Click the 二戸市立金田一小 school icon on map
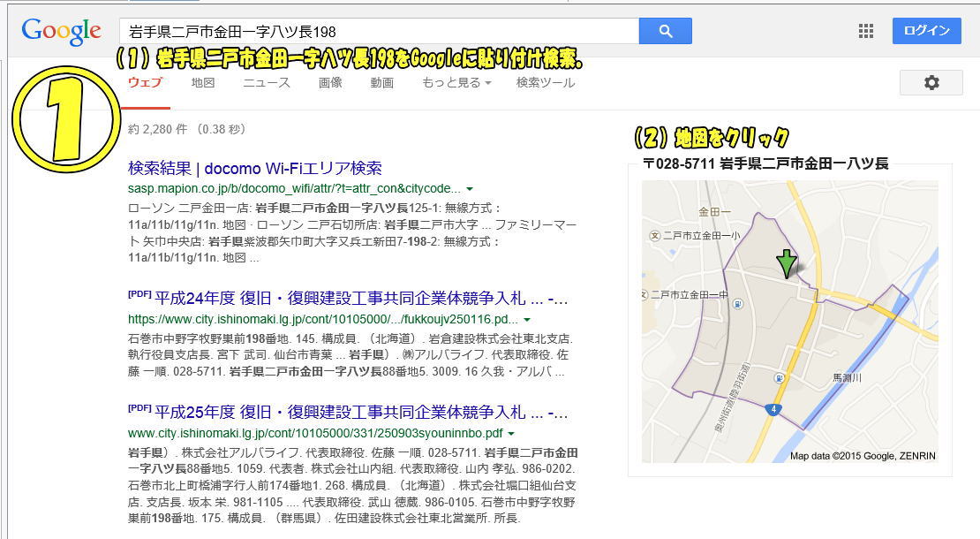 pos(654,236)
